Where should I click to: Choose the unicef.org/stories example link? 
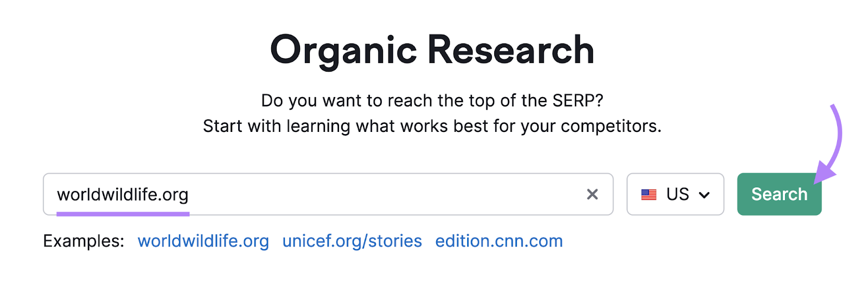click(x=352, y=241)
